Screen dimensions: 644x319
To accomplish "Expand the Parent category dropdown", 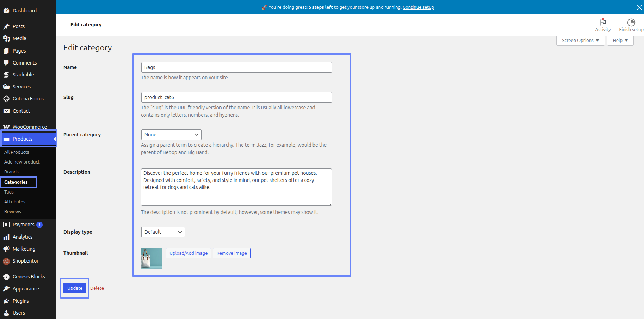I will tap(171, 135).
